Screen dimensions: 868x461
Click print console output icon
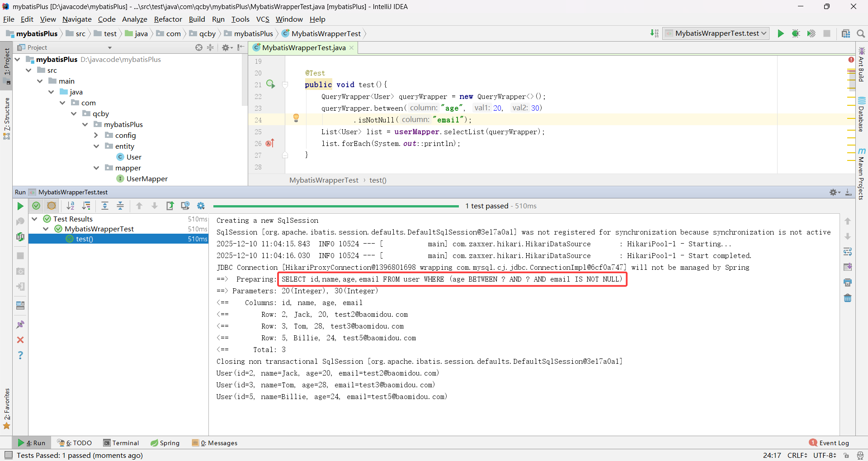click(848, 282)
